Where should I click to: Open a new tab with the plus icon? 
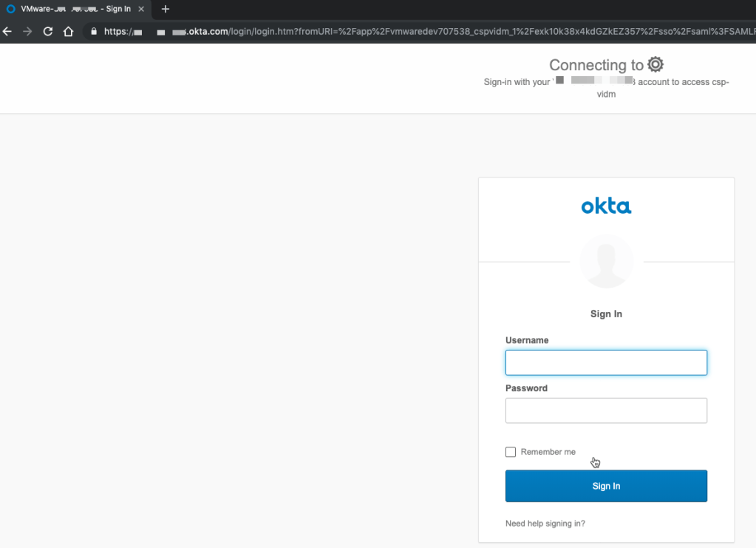click(166, 9)
